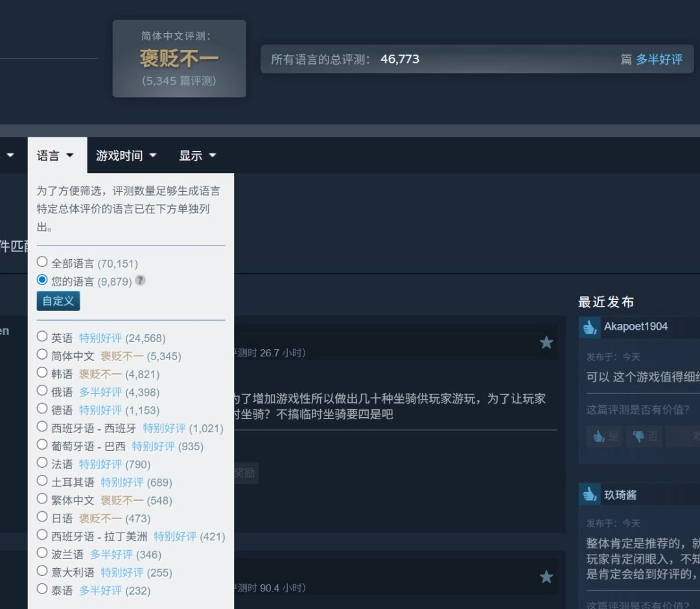The width and height of the screenshot is (700, 609).
Task: Choose the 英语 language radio button
Action: click(x=42, y=336)
